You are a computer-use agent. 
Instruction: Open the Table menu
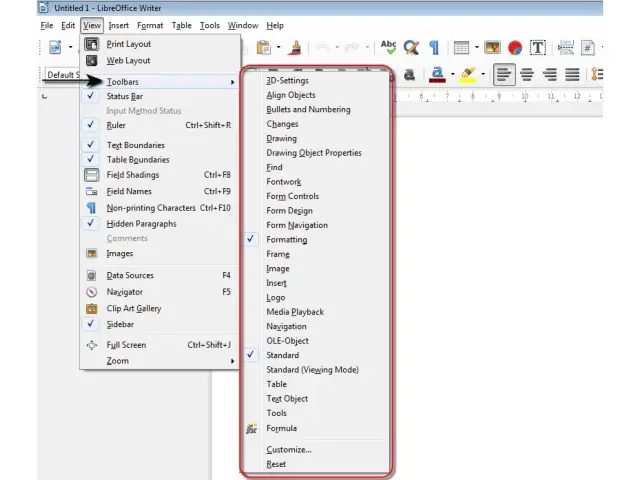pos(182,25)
